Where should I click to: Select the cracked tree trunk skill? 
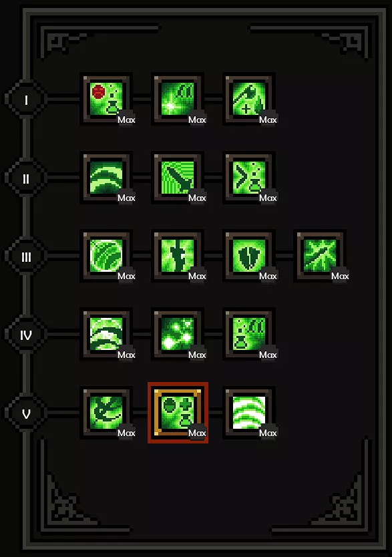tap(177, 256)
